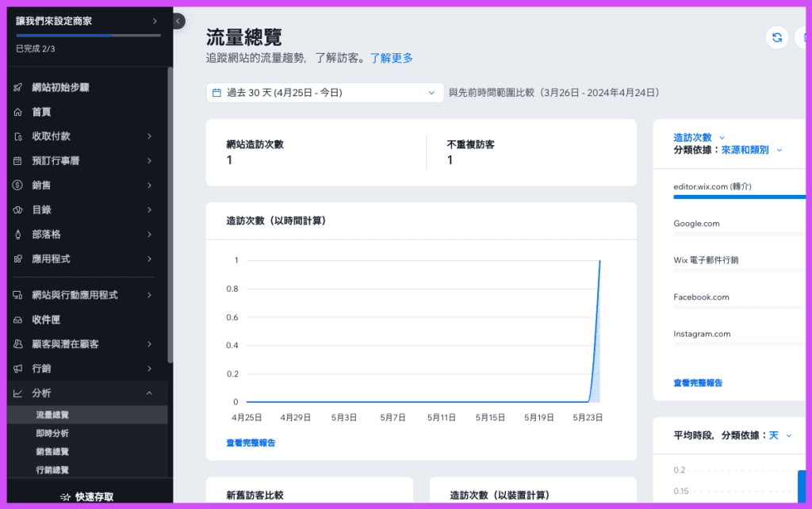
Task: Click 查看完整報告 under the visits chart
Action: coord(251,443)
